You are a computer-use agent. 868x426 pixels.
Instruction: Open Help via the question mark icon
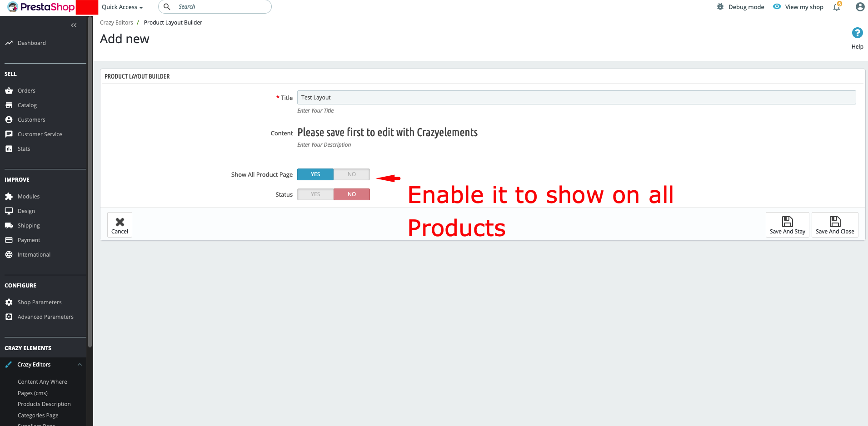(x=858, y=33)
